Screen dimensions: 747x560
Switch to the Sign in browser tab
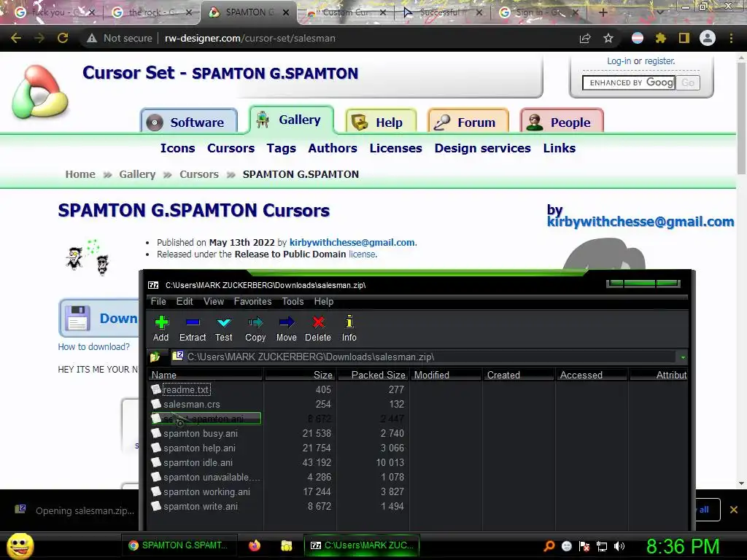pos(538,12)
